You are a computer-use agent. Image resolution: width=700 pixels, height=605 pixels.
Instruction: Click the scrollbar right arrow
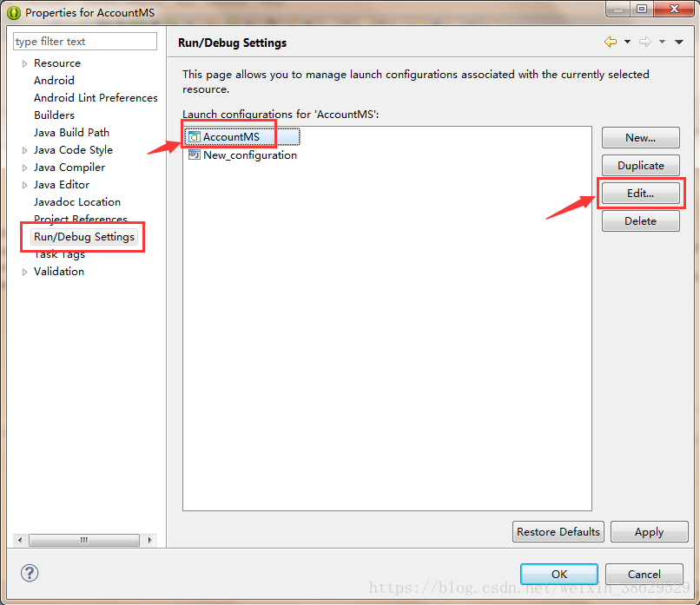pyautogui.click(x=149, y=540)
